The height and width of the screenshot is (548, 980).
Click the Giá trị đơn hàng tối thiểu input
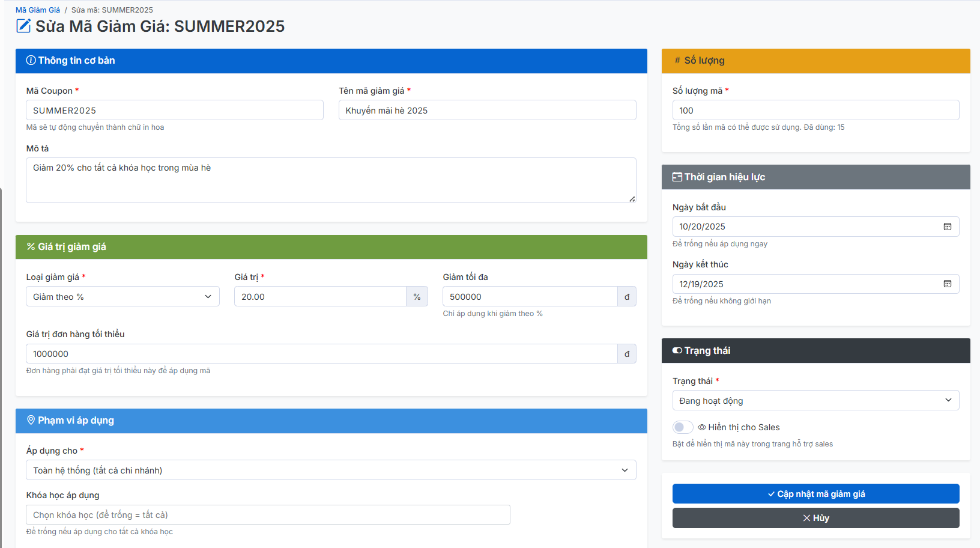pyautogui.click(x=321, y=354)
